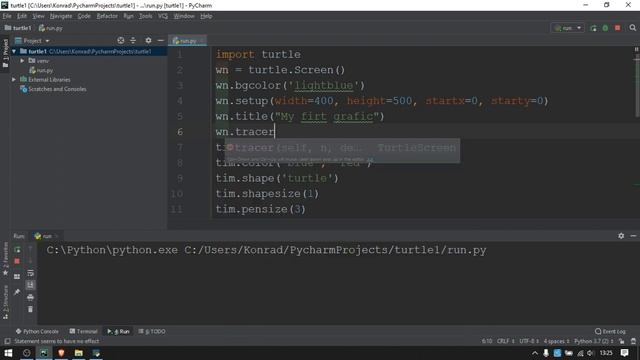Clear console output with the trash icon

point(31,309)
